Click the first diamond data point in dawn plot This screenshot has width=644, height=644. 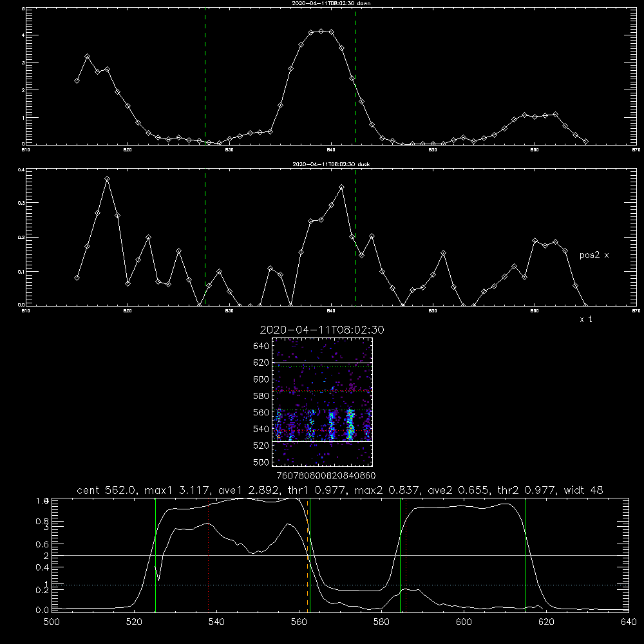tap(77, 81)
